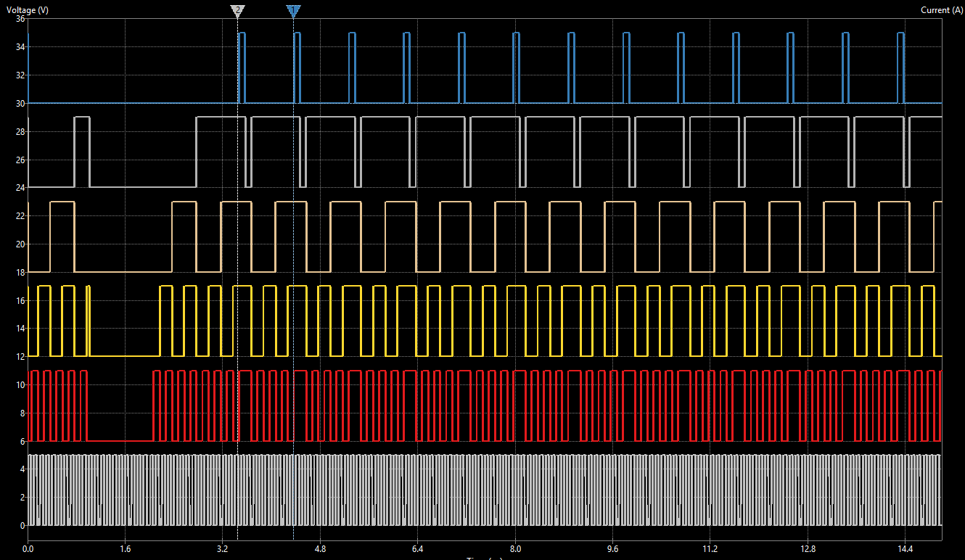965x560 pixels.
Task: Click the gray cursor marker 2 handle
Action: [237, 10]
